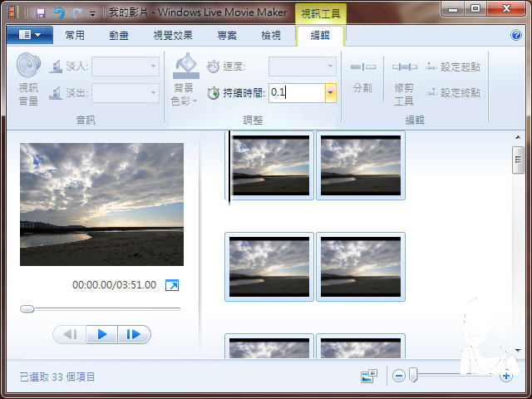Click the 淡出 fade-out icon

[x=56, y=92]
